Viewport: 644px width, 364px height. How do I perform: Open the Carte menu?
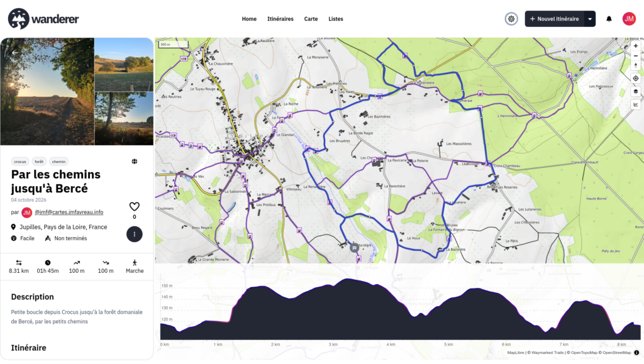point(311,19)
